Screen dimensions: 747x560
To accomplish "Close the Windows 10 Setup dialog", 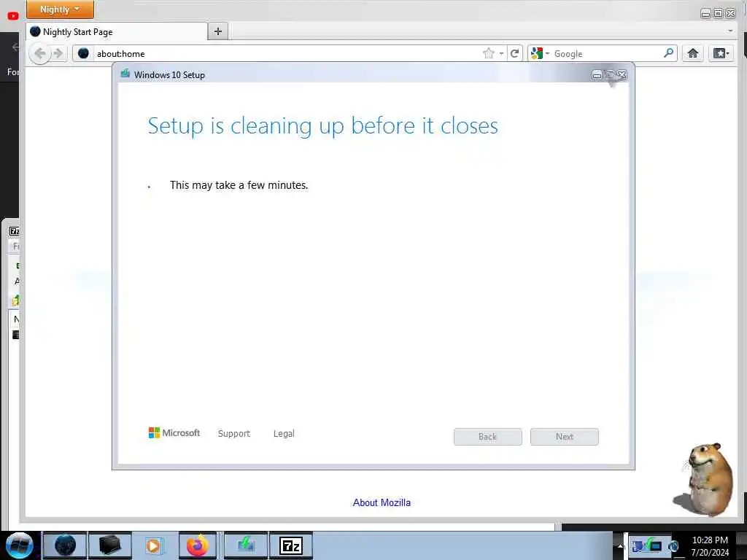I will tap(622, 75).
